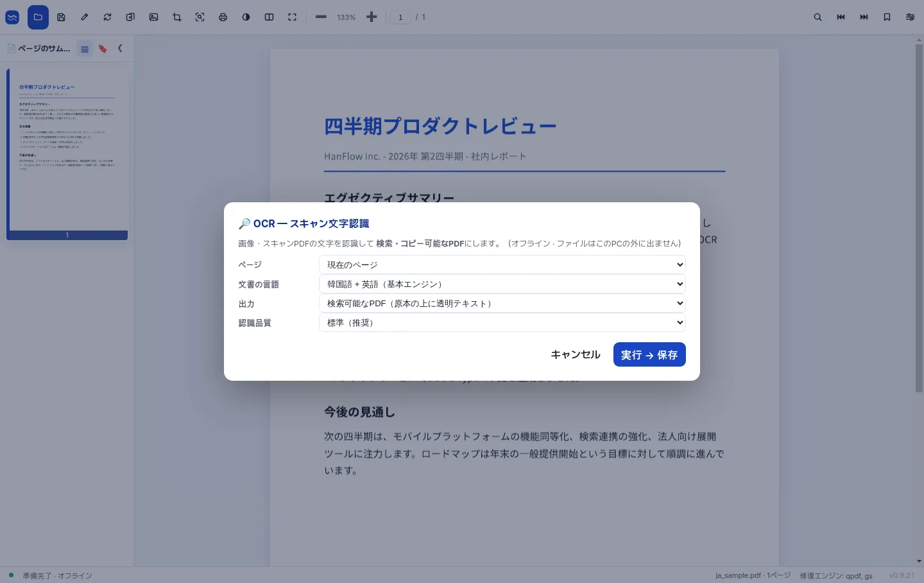
Task: Collapse the sidebar with the chevron
Action: 120,48
